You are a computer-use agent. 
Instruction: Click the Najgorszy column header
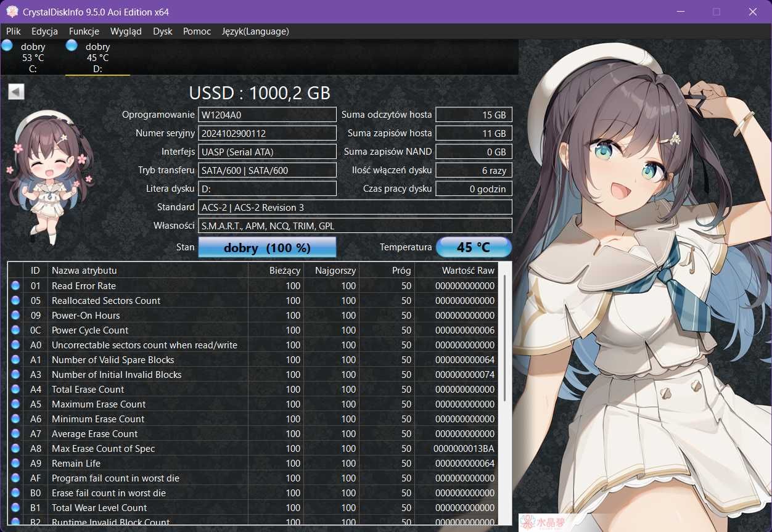pos(331,270)
